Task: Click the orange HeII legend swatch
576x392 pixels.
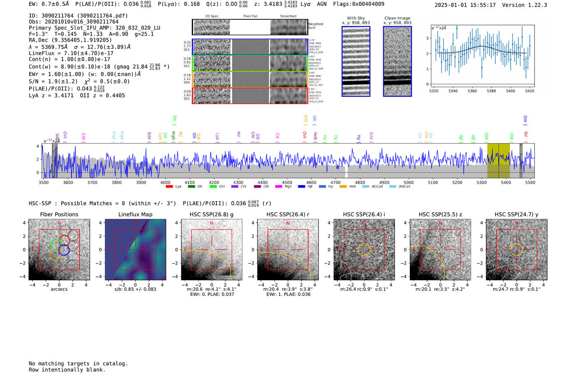Action: coord(343,187)
